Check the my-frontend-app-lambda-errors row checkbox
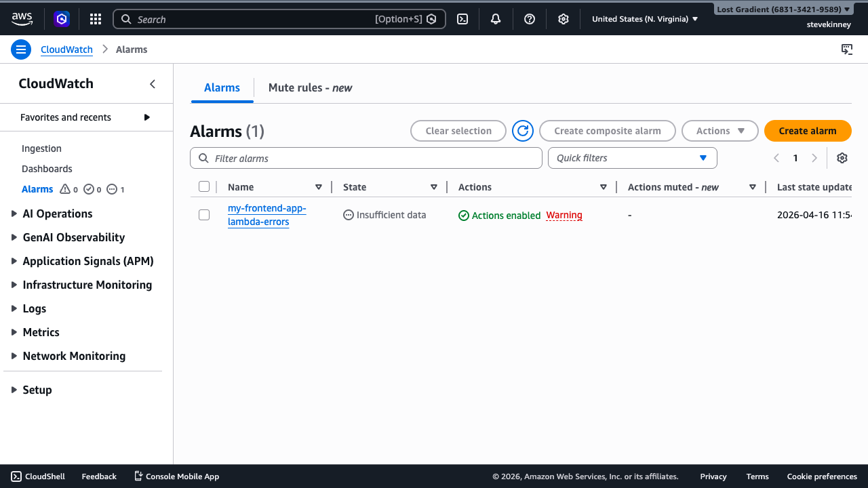This screenshot has width=868, height=488. [204, 215]
